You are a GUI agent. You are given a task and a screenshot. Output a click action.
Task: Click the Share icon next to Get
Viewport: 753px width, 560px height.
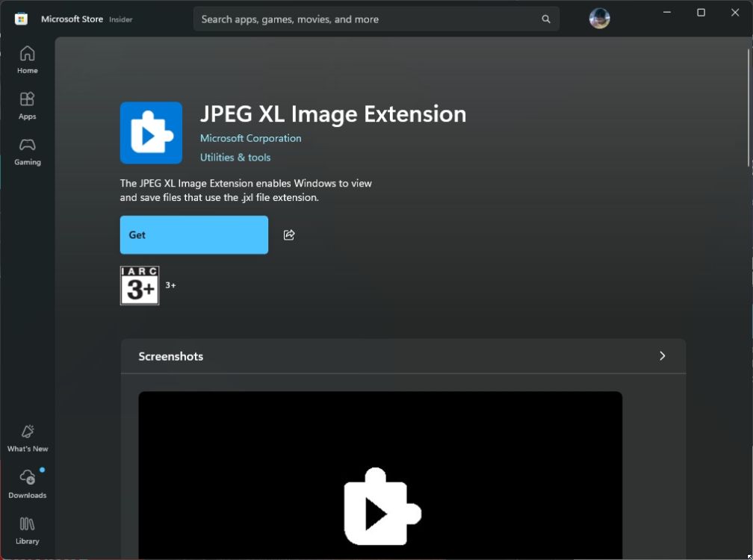pyautogui.click(x=289, y=234)
